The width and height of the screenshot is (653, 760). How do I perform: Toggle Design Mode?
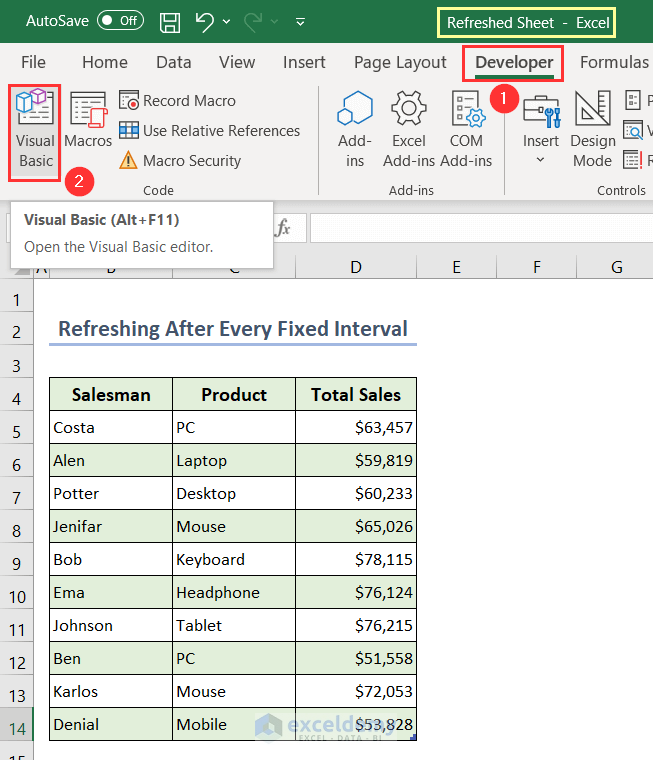tap(592, 131)
